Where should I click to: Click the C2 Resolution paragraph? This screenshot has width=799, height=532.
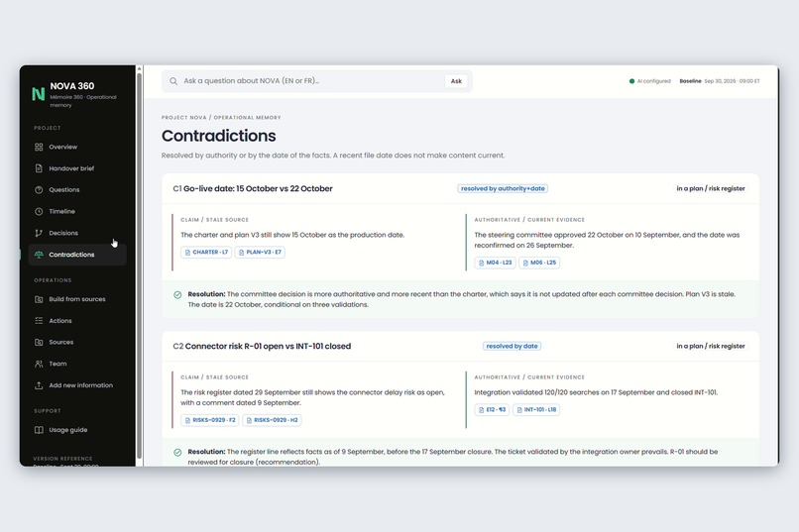point(452,457)
